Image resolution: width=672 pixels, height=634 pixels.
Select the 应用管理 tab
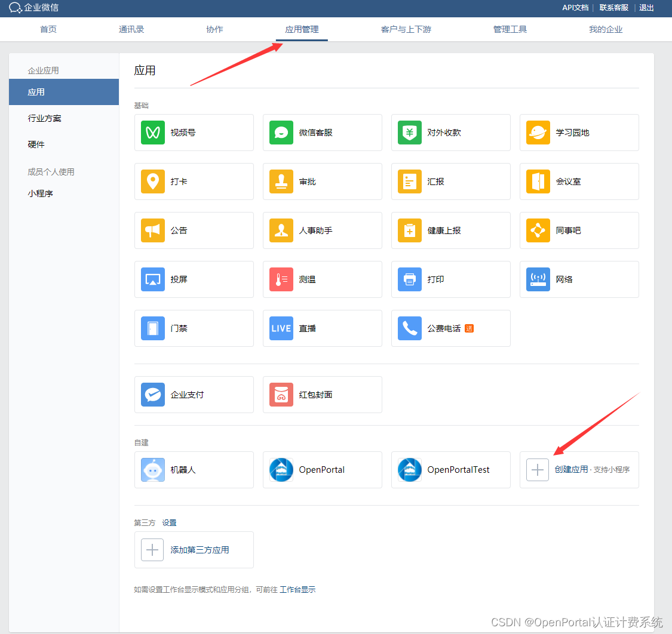(x=302, y=29)
